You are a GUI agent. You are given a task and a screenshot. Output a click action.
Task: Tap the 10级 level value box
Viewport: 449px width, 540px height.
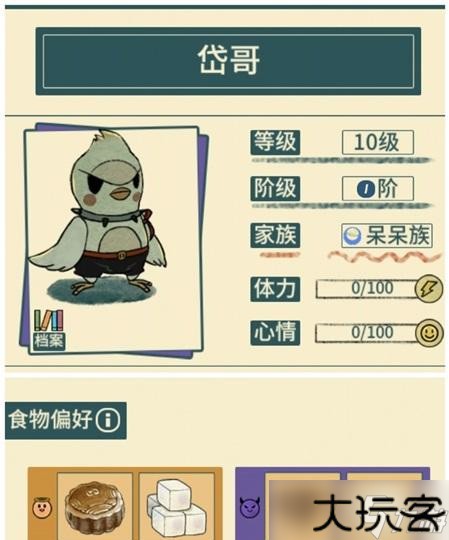point(378,142)
